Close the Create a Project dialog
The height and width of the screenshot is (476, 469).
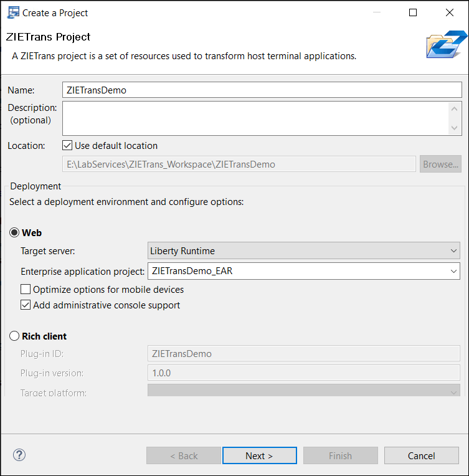pos(450,12)
